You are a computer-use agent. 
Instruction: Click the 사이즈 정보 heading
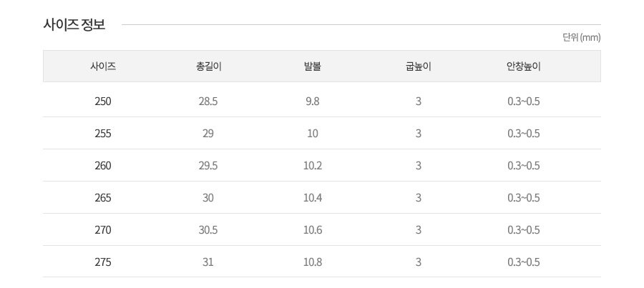point(74,24)
